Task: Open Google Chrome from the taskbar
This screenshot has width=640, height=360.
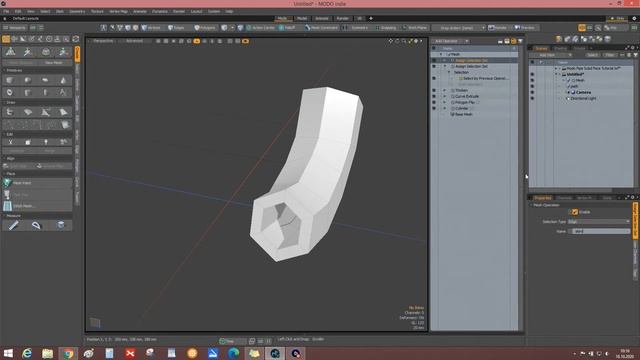Action: point(68,353)
